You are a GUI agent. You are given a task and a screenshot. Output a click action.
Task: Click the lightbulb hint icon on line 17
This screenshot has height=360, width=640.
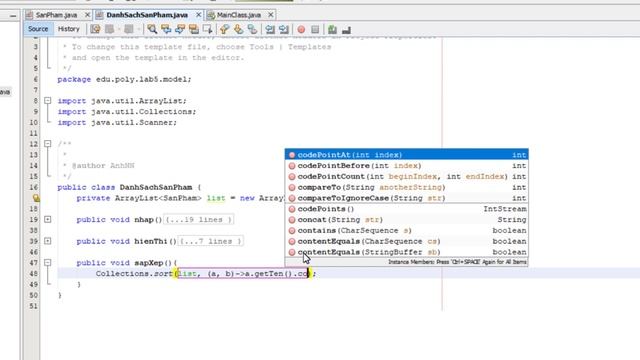pyautogui.click(x=36, y=198)
